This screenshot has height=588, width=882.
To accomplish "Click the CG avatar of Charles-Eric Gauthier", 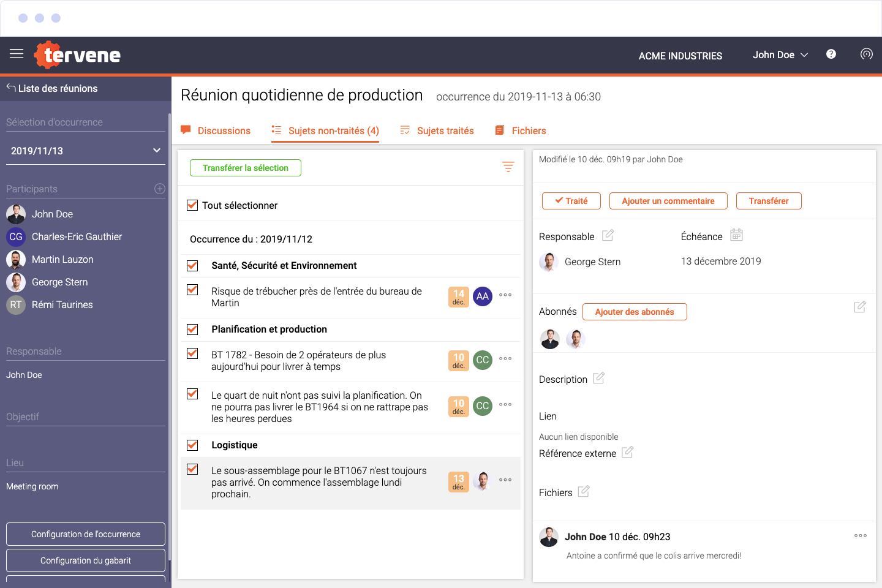I will coord(16,236).
